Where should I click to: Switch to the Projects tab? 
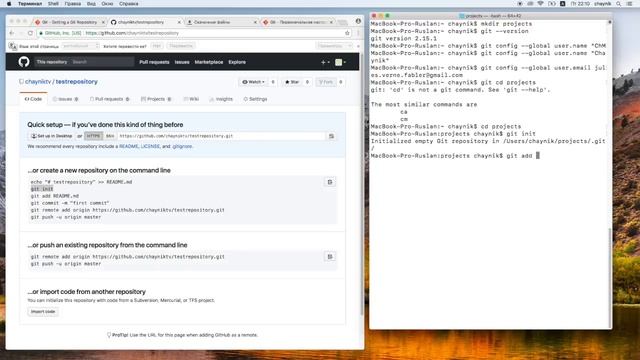tap(156, 99)
